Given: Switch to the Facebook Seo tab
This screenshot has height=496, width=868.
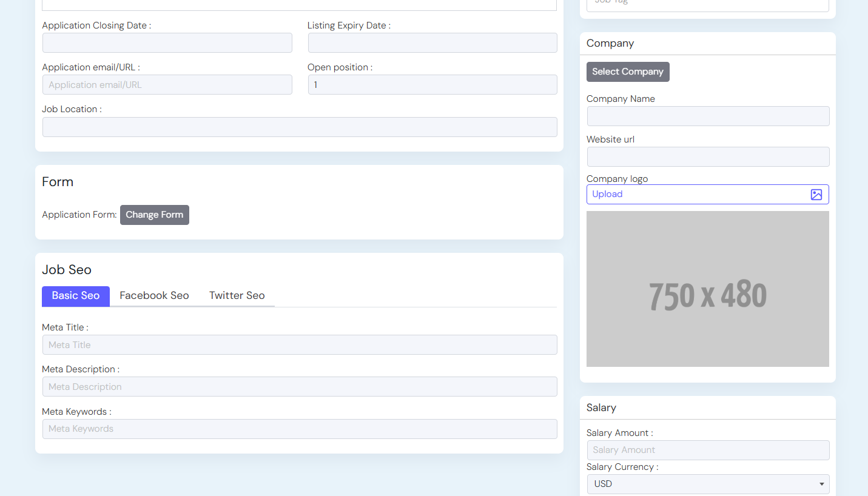Looking at the screenshot, I should coord(154,296).
